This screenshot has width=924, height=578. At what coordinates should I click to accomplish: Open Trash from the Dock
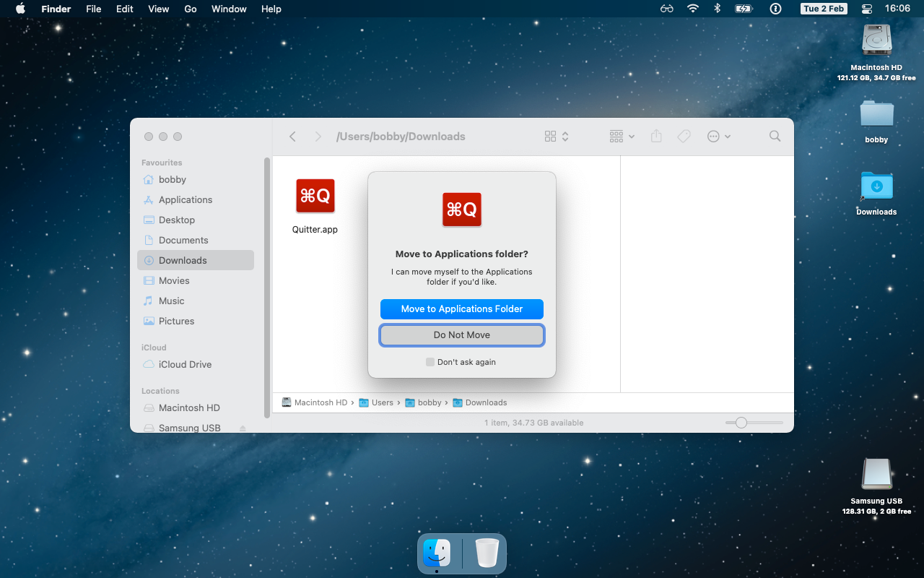tap(487, 553)
